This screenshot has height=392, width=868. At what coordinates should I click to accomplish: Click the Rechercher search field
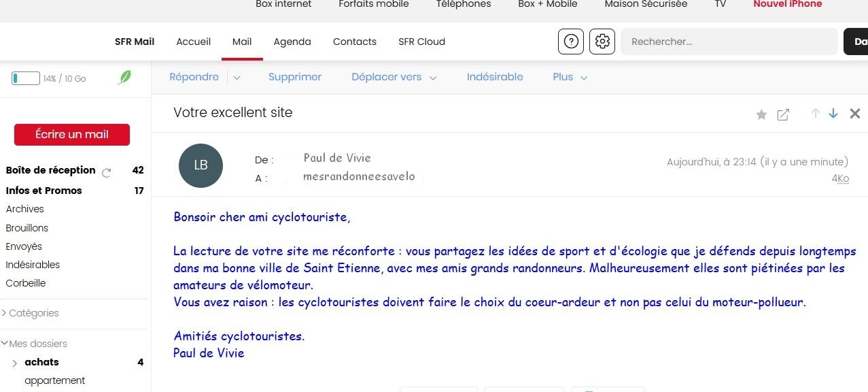(728, 42)
